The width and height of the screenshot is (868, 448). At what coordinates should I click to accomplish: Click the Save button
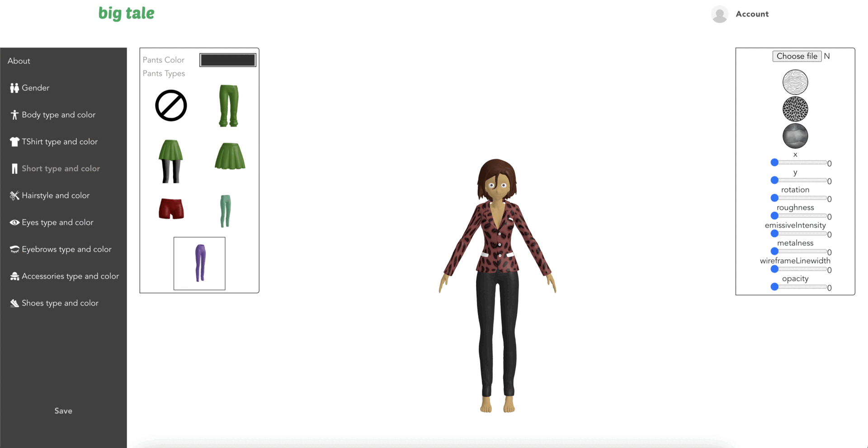[x=63, y=411]
